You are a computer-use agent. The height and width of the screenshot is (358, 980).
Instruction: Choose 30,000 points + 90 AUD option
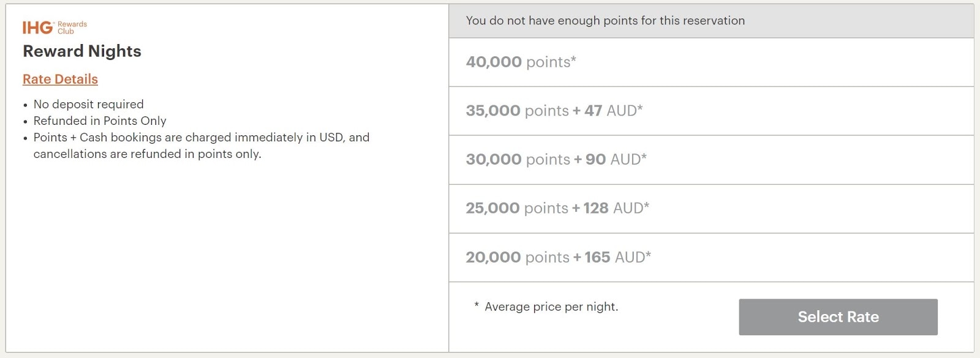(711, 160)
